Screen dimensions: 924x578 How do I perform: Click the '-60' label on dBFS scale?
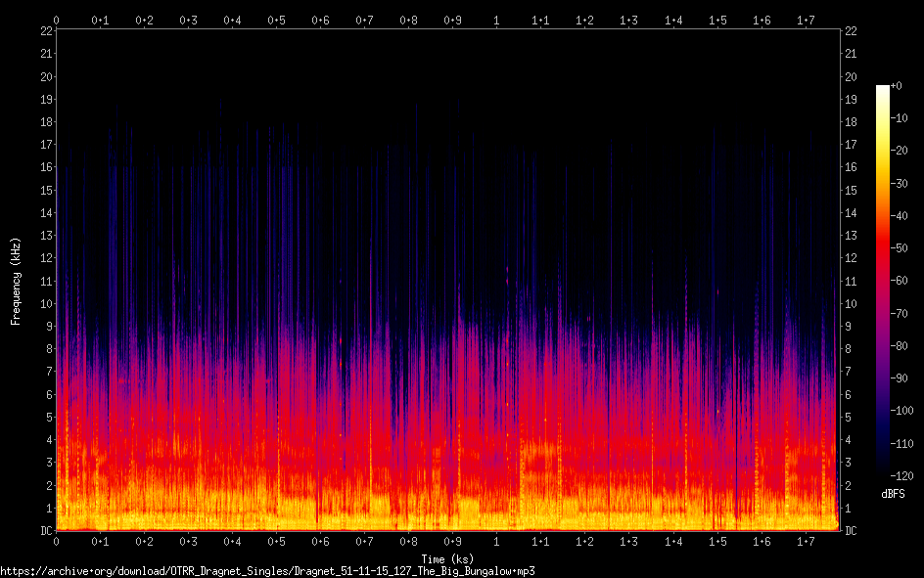click(x=901, y=280)
